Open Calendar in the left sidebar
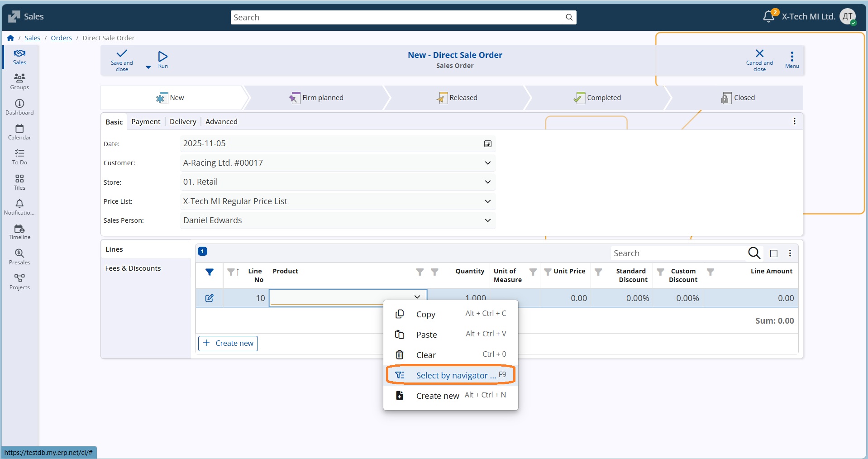Screen dimensions: 868x459 19,132
